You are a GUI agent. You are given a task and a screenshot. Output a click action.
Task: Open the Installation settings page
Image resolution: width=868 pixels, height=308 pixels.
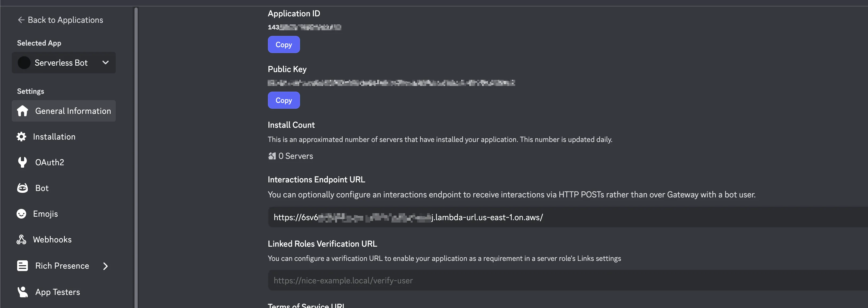tap(54, 137)
